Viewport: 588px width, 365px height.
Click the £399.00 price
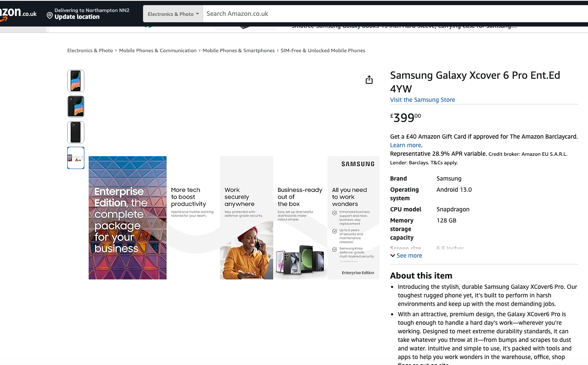406,118
